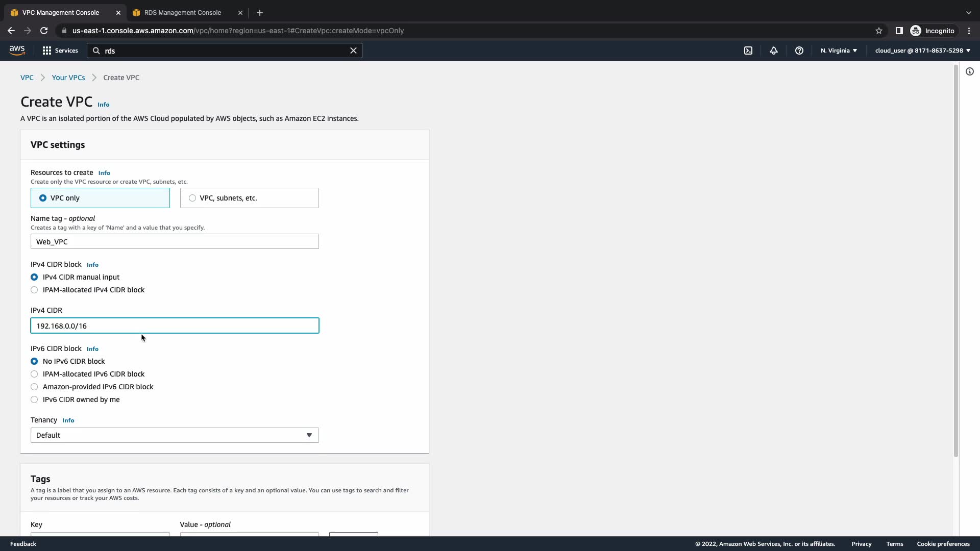Viewport: 980px width, 551px height.
Task: Click Info link next to Tenancy
Action: point(68,420)
